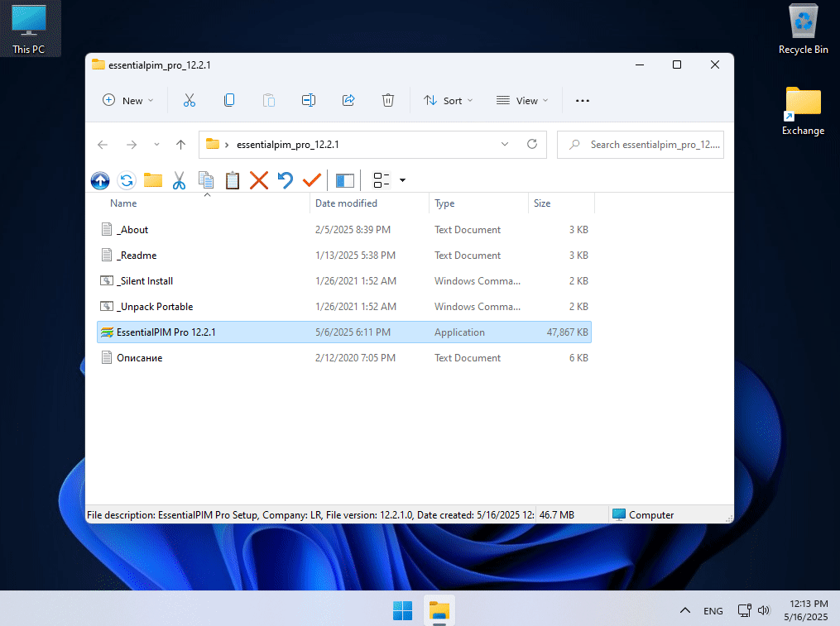Open the taskbar volume speaker icon

point(764,610)
